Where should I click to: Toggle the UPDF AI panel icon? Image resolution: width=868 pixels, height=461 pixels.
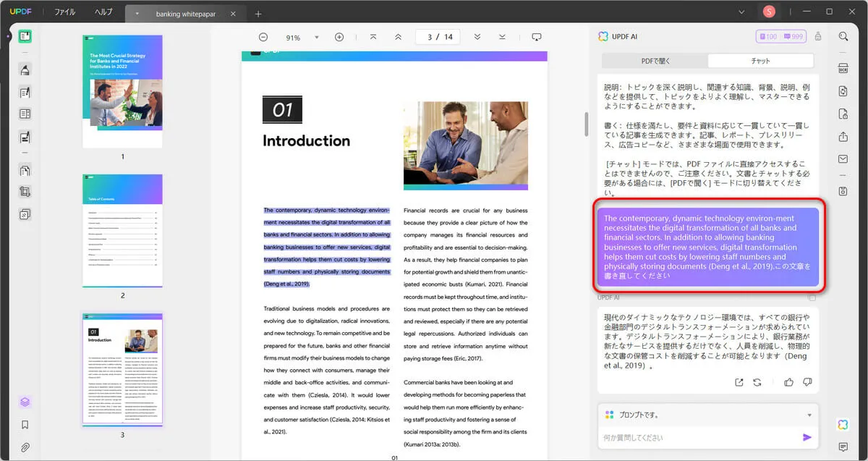pos(843,425)
